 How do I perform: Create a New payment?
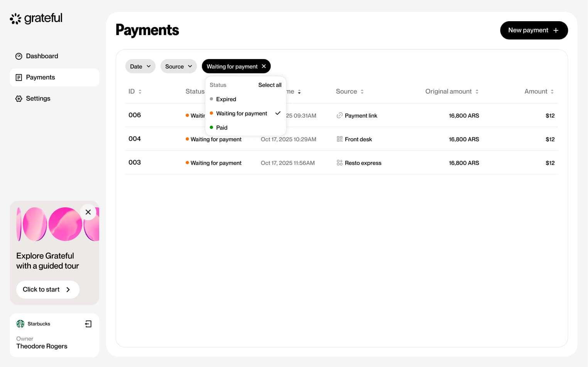click(x=534, y=30)
